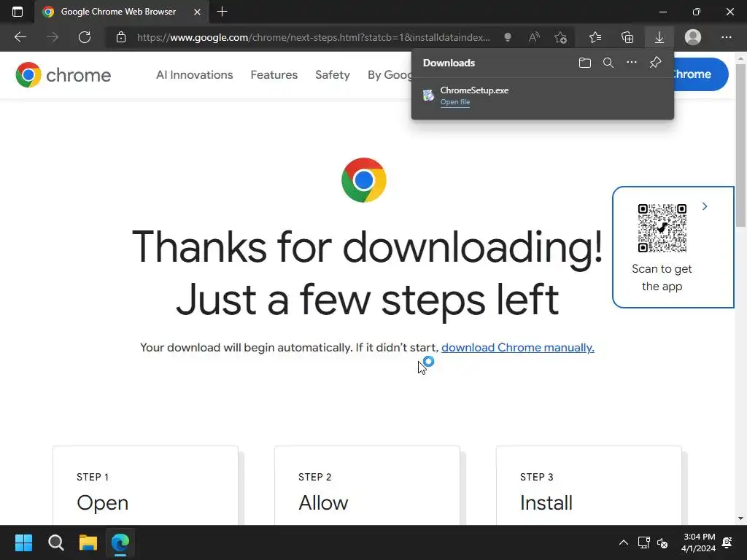Screen dimensions: 747x560
Task: Open the Step 1 Open card
Action: tap(145, 486)
